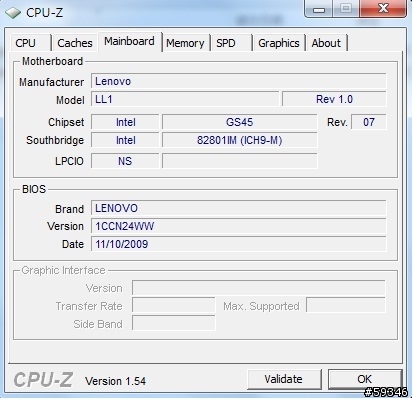Screen dimensions: 413x400
Task: Click the Chipset model field GS45
Action: (x=239, y=122)
